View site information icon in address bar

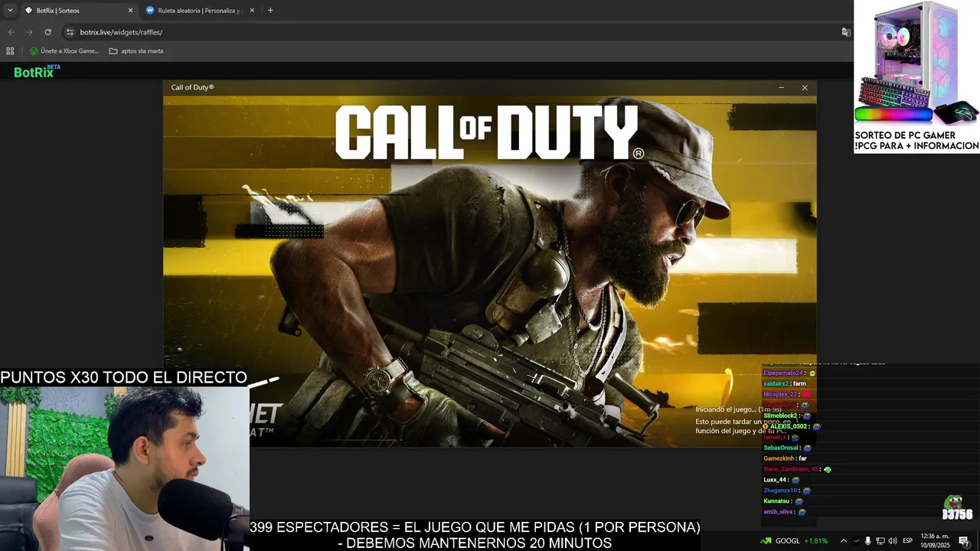click(70, 32)
